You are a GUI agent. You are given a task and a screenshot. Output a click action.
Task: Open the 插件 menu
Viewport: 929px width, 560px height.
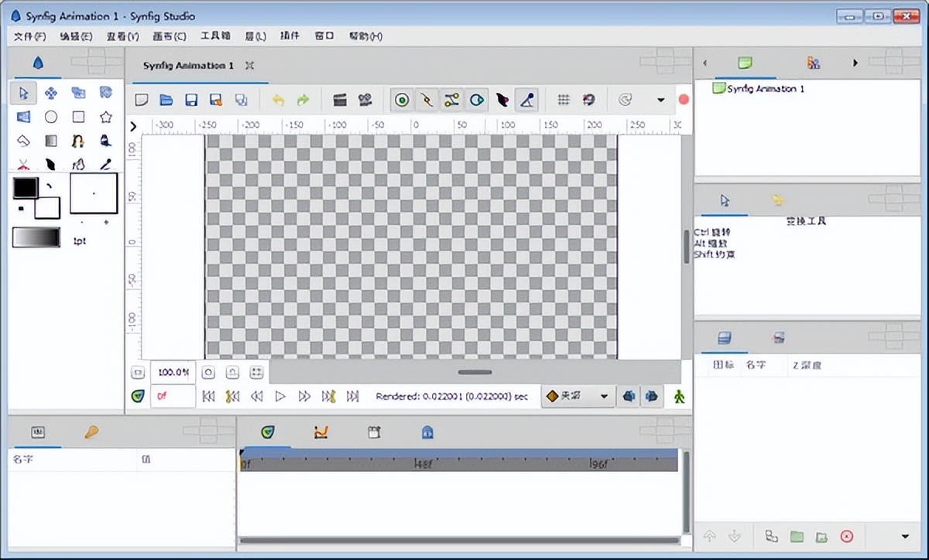pos(290,36)
